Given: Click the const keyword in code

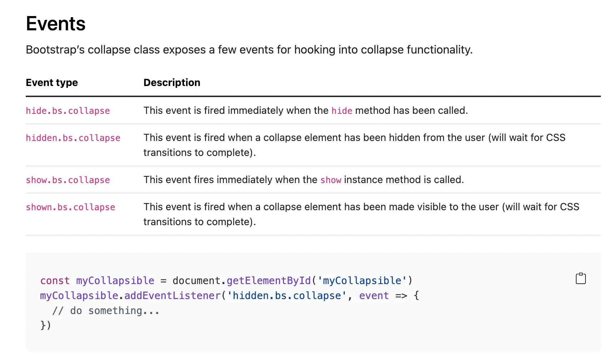Looking at the screenshot, I should (55, 281).
